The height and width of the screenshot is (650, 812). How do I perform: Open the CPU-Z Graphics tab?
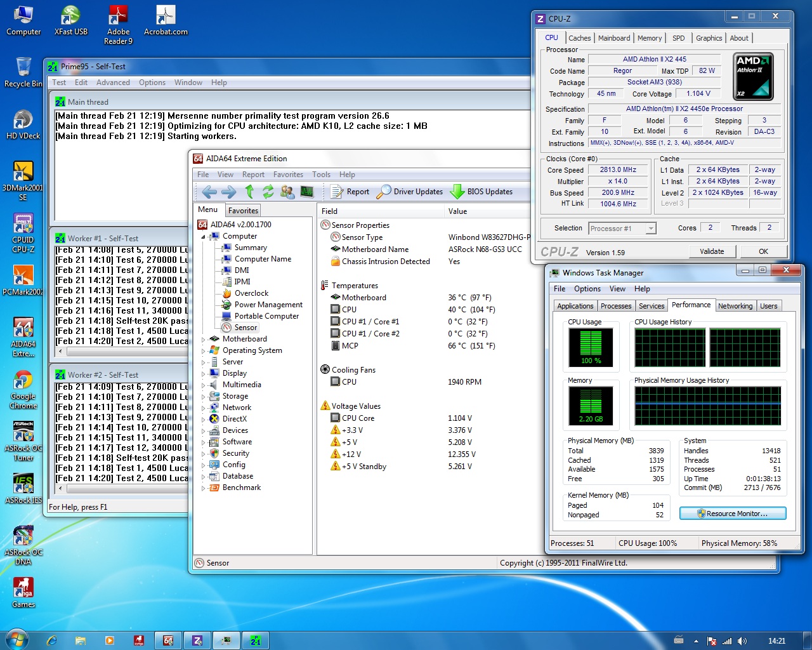(x=709, y=38)
